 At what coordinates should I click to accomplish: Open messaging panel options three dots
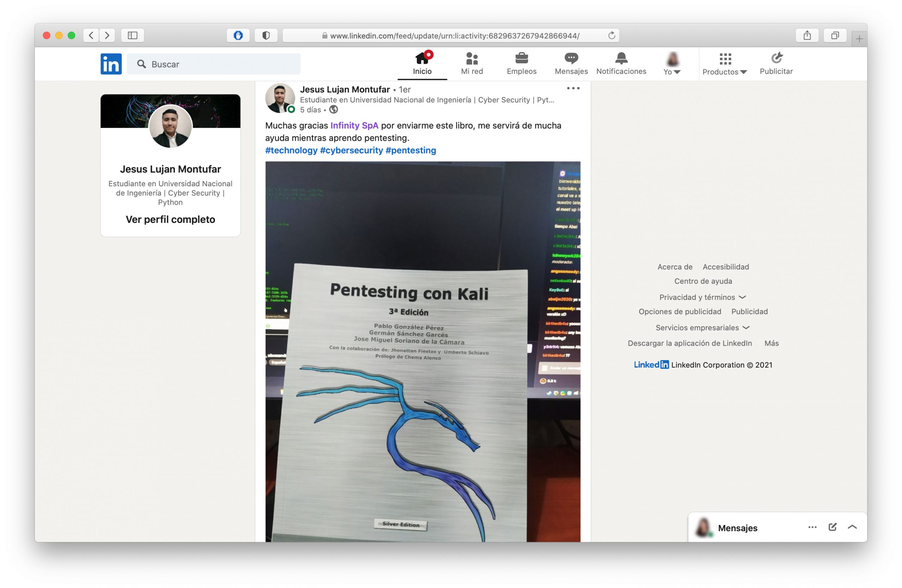point(812,527)
